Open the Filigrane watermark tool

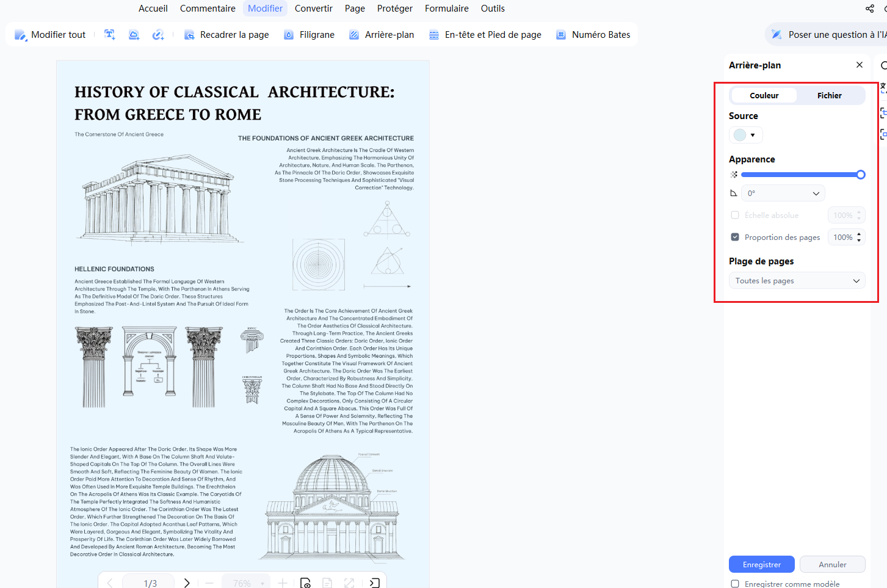(309, 35)
